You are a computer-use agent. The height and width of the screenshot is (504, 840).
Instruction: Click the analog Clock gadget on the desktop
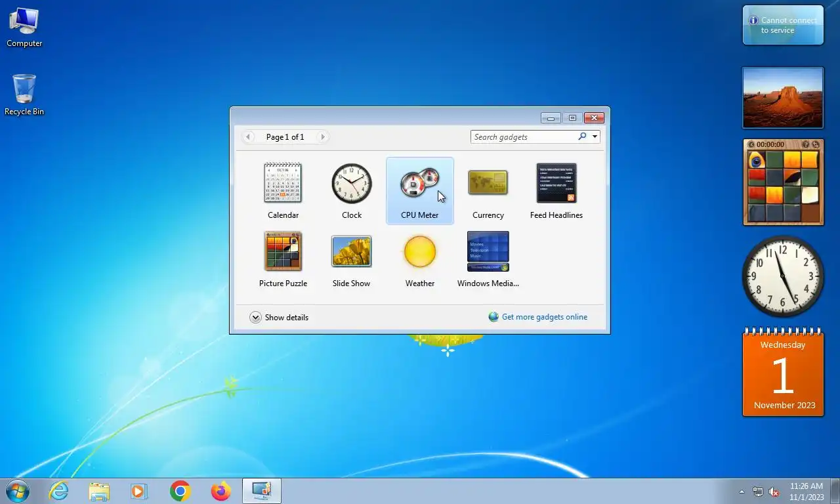[783, 276]
